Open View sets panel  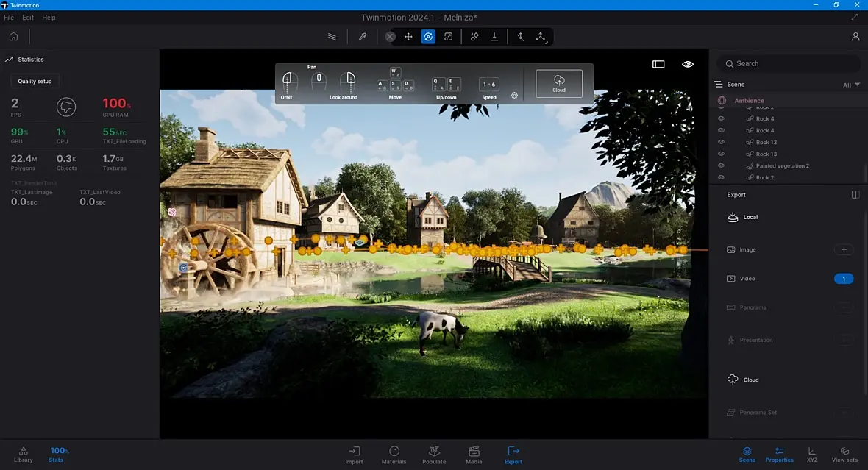click(x=844, y=455)
